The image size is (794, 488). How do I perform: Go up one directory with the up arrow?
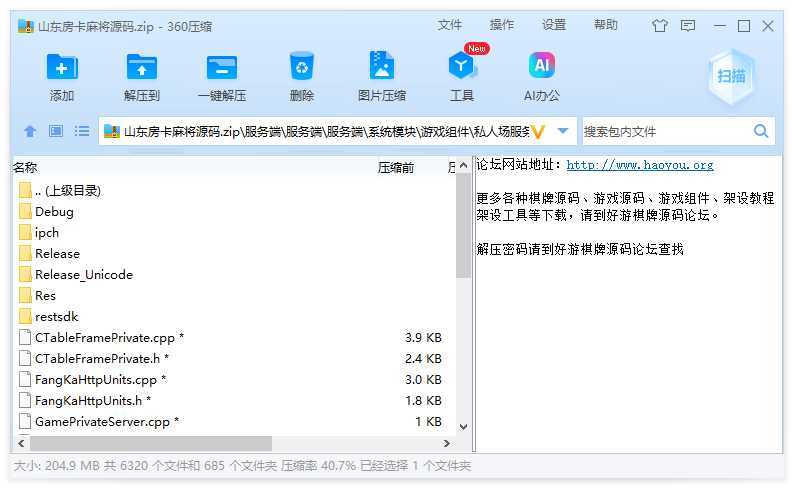(x=30, y=132)
